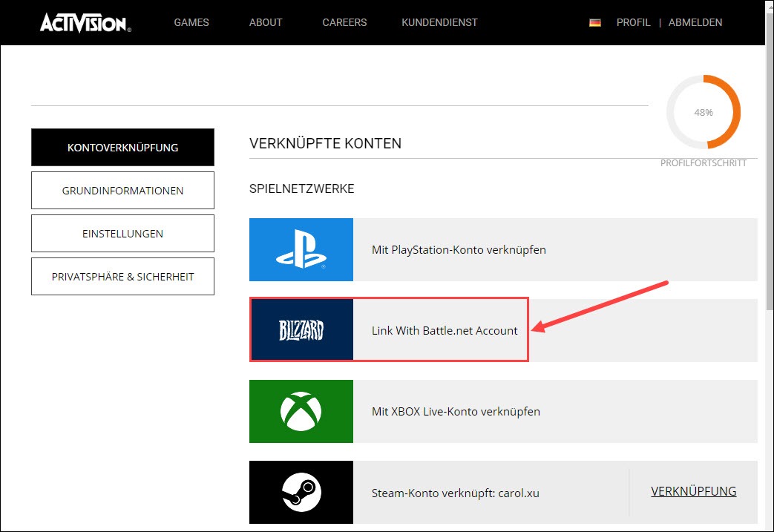Click ABMELDEN to sign out
The height and width of the screenshot is (532, 774).
(695, 23)
